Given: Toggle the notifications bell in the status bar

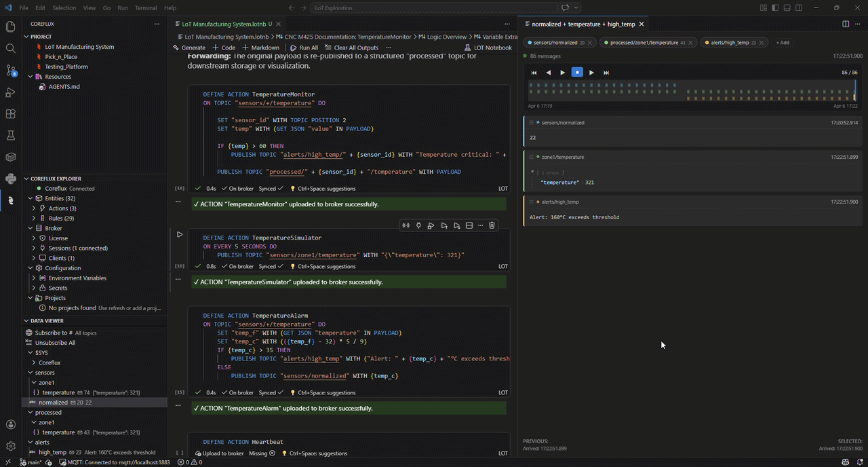Looking at the screenshot, I should [861, 462].
